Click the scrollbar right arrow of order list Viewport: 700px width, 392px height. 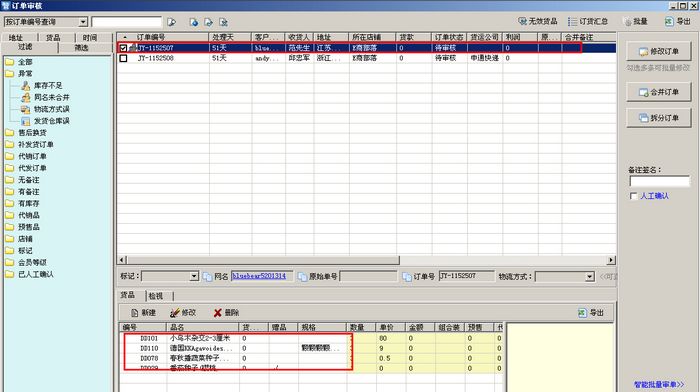click(611, 260)
